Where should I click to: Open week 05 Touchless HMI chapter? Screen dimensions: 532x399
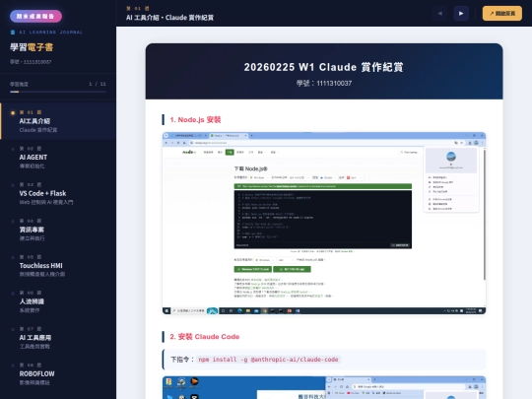(x=58, y=265)
